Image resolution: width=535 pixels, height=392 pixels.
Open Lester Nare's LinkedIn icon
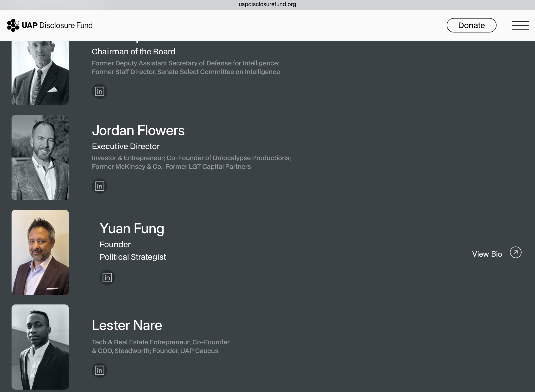[99, 370]
